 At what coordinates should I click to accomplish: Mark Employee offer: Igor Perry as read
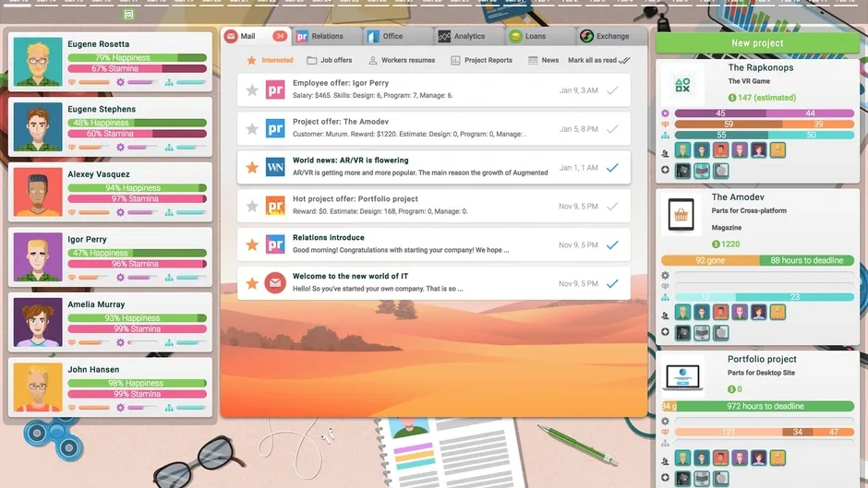pyautogui.click(x=612, y=90)
